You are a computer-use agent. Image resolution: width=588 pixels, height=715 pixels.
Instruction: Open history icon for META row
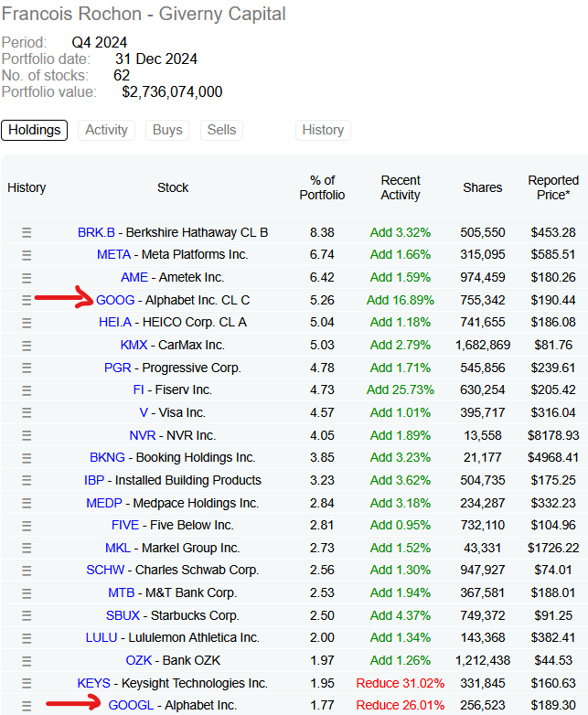[27, 255]
